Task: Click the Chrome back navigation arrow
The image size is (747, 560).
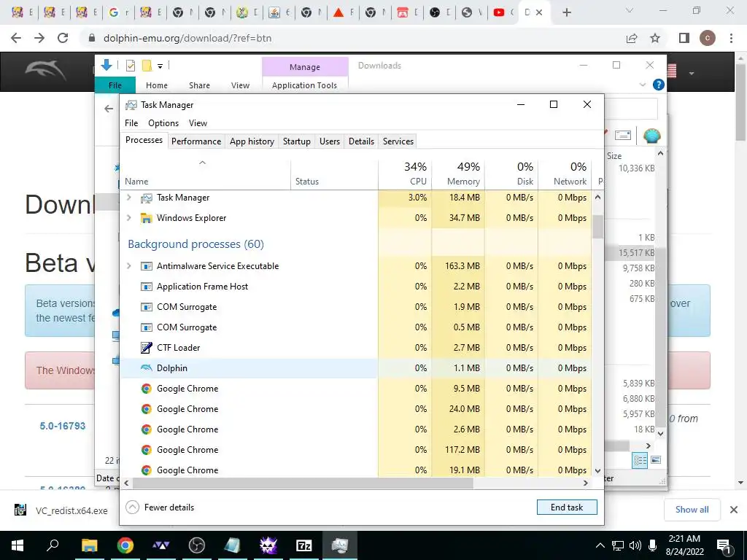Action: click(16, 38)
